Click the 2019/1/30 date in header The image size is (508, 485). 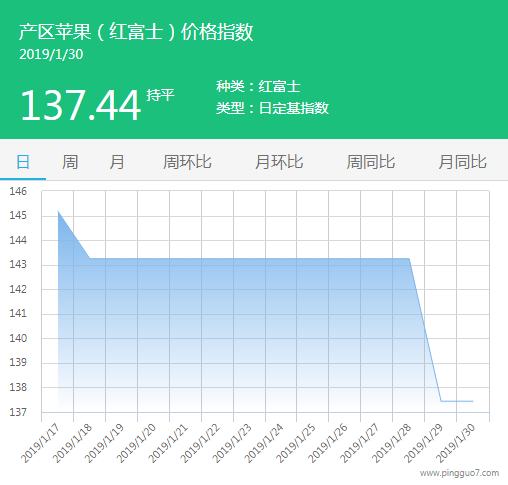pos(51,54)
